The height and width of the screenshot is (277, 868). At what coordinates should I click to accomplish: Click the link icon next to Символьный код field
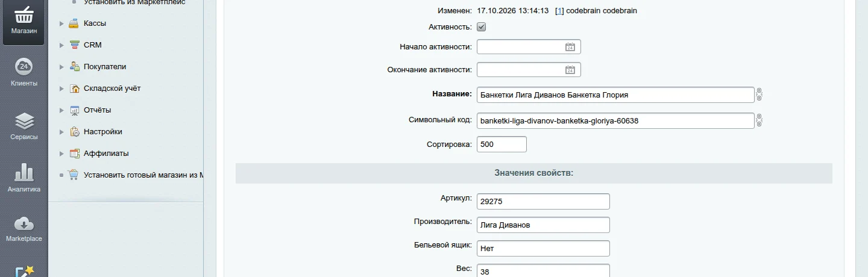point(759,120)
